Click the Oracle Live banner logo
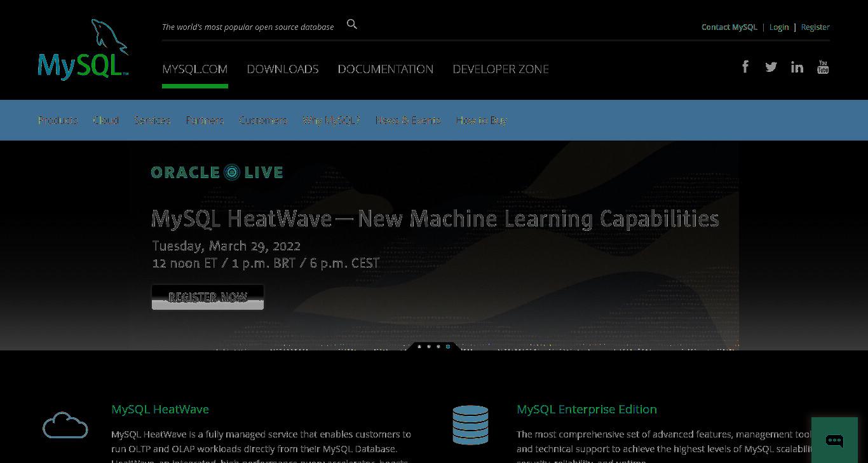This screenshot has height=463, width=868. (x=217, y=172)
